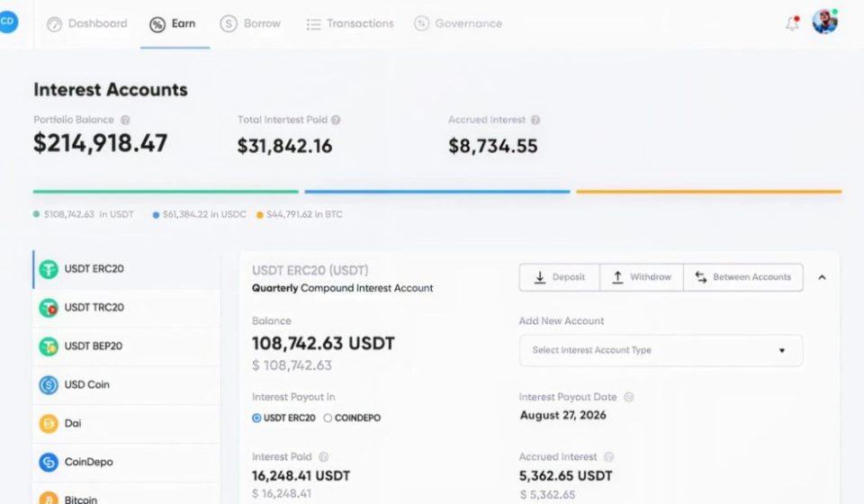864x504 pixels.
Task: Select USDT BEP20 account in sidebar
Action: pyautogui.click(x=126, y=346)
